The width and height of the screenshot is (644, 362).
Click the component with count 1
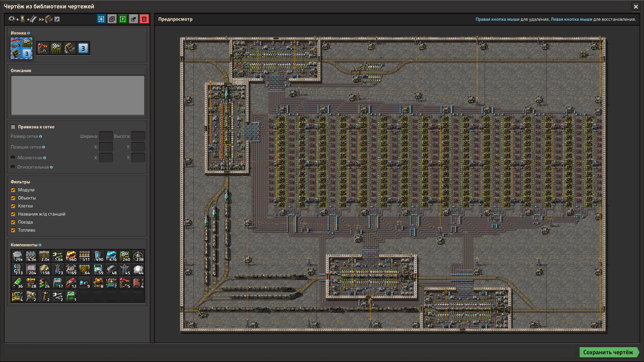[x=71, y=296]
